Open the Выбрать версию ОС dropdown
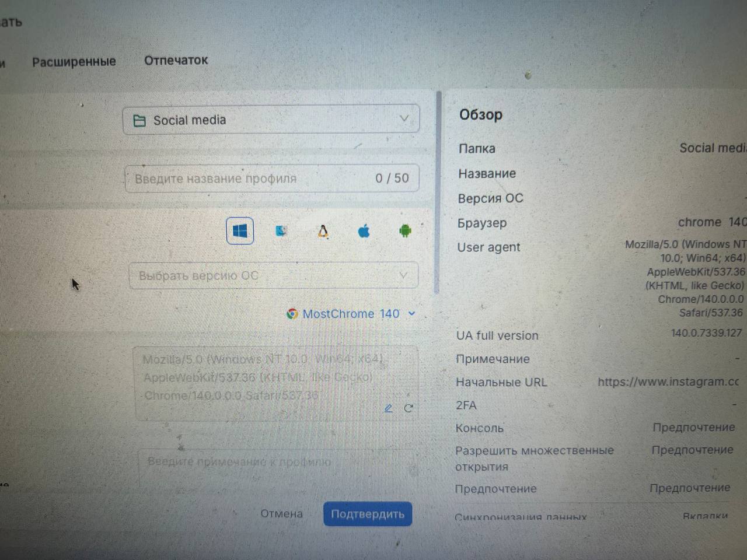This screenshot has width=747, height=560. (274, 275)
